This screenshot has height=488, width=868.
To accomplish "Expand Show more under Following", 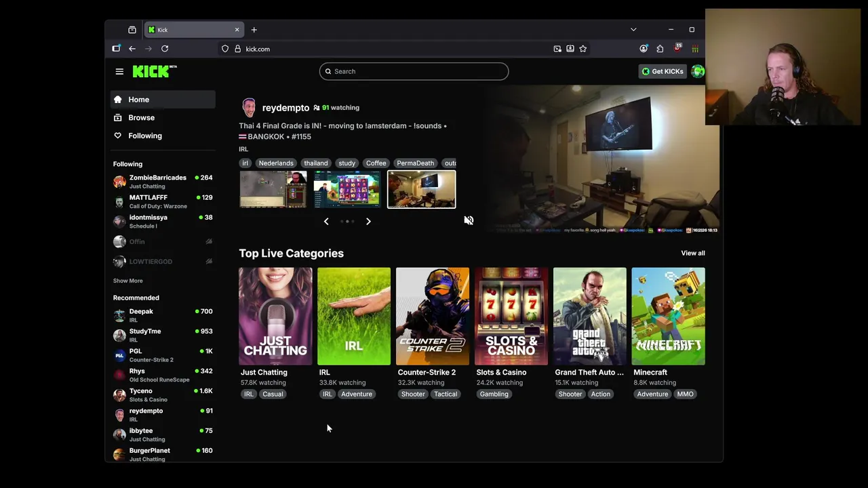I will (127, 281).
